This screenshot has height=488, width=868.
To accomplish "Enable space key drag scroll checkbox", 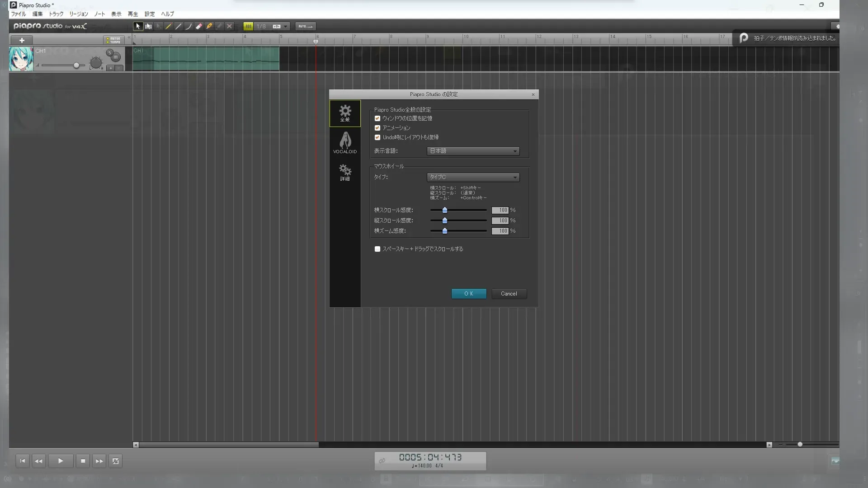I will (x=377, y=249).
